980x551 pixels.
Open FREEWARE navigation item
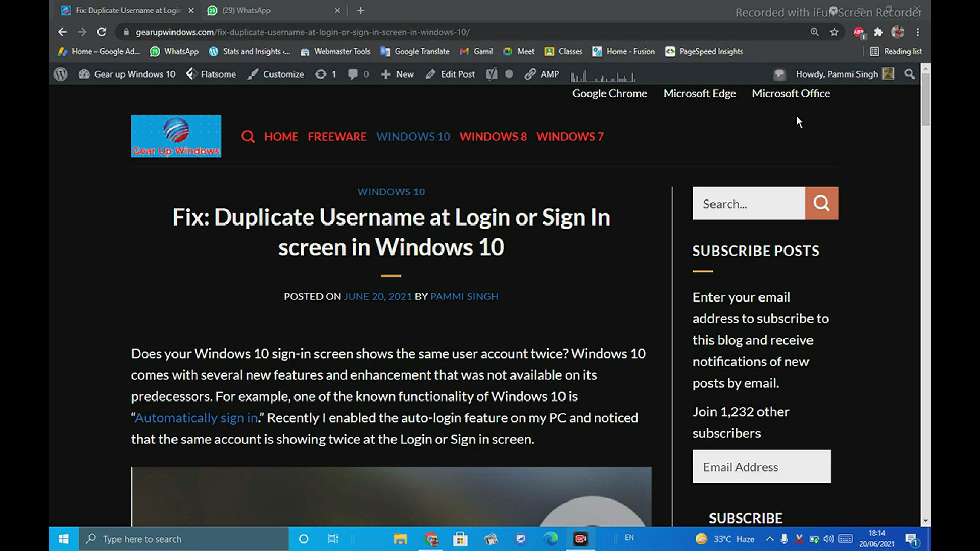point(337,137)
